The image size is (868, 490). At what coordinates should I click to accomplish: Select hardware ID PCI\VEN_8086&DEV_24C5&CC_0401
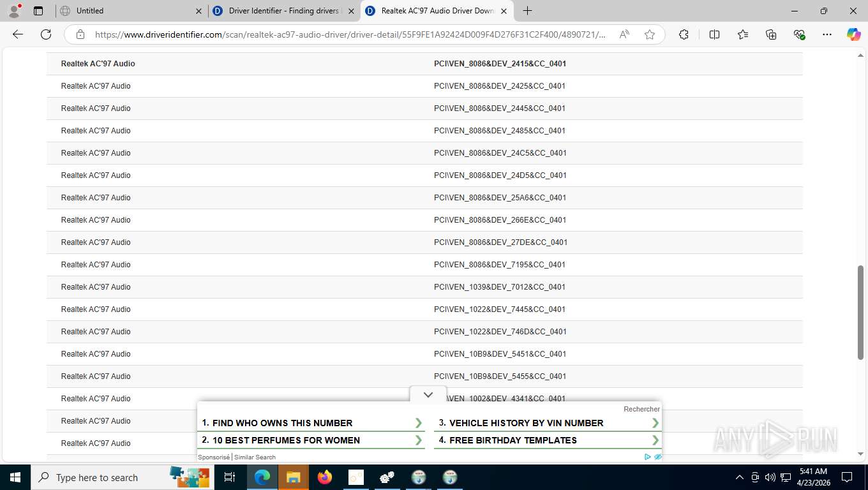500,153
